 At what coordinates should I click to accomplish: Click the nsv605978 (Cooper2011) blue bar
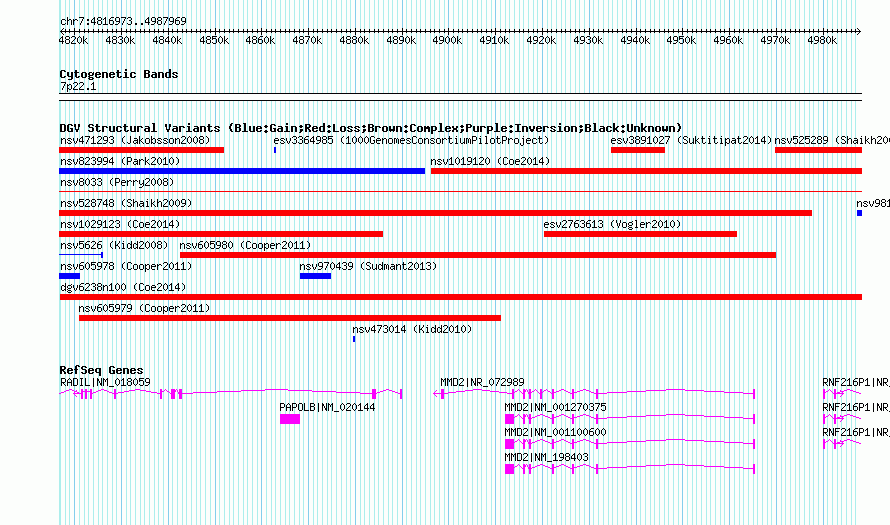69,276
